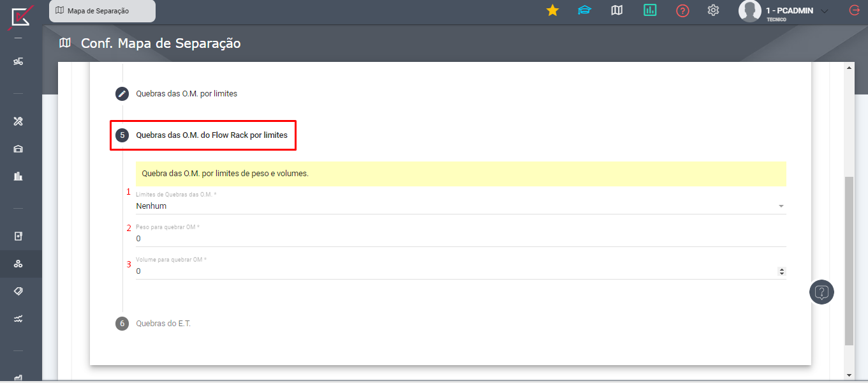Click the scrollbar up arrow
The width and height of the screenshot is (868, 383).
[x=849, y=68]
